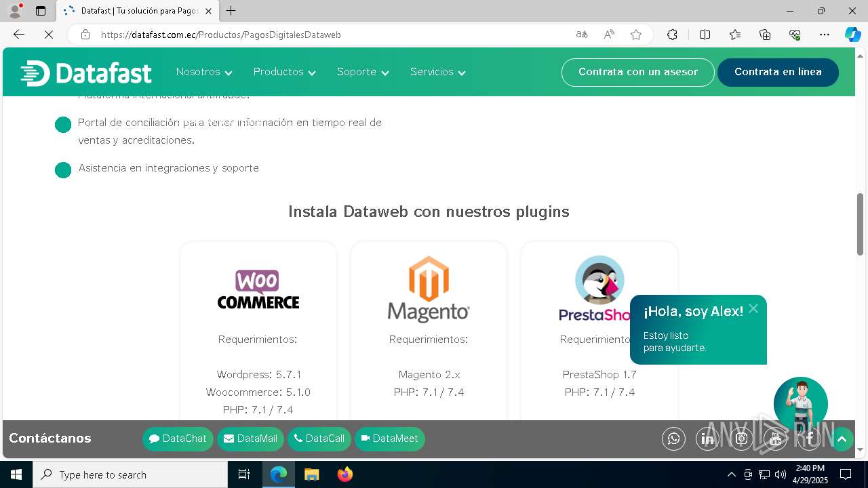Show hidden system tray icons
This screenshot has width=868, height=488.
click(x=731, y=474)
